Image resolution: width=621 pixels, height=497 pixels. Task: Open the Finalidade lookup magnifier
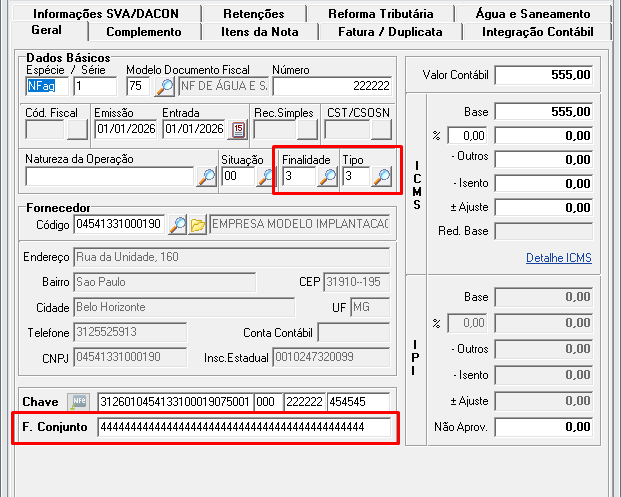328,177
